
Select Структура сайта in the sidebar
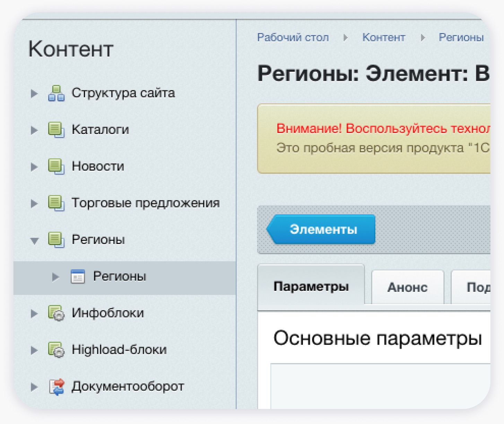pyautogui.click(x=123, y=93)
